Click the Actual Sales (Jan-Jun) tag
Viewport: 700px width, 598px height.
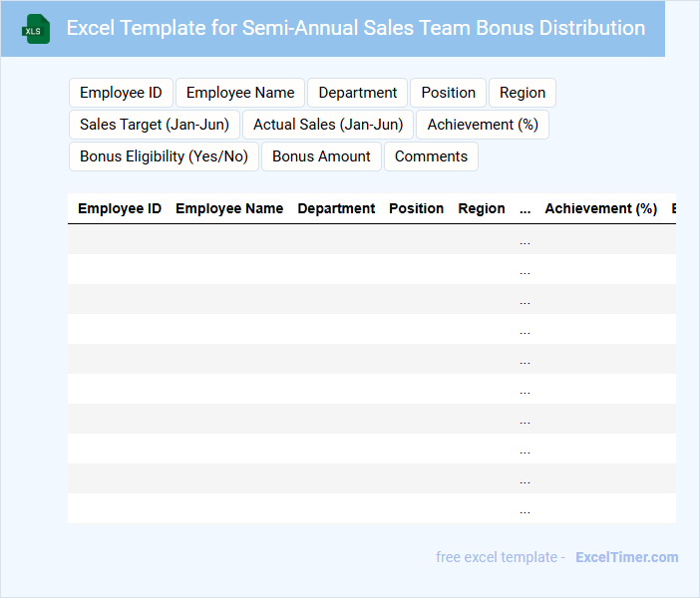(x=328, y=125)
